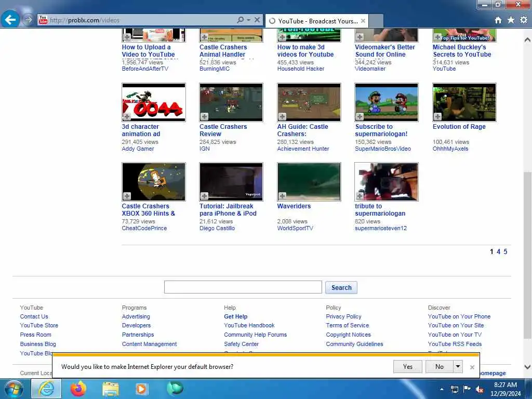Screen dimensions: 532x399
Task: Click Yes on default browser prompt
Action: (408, 366)
